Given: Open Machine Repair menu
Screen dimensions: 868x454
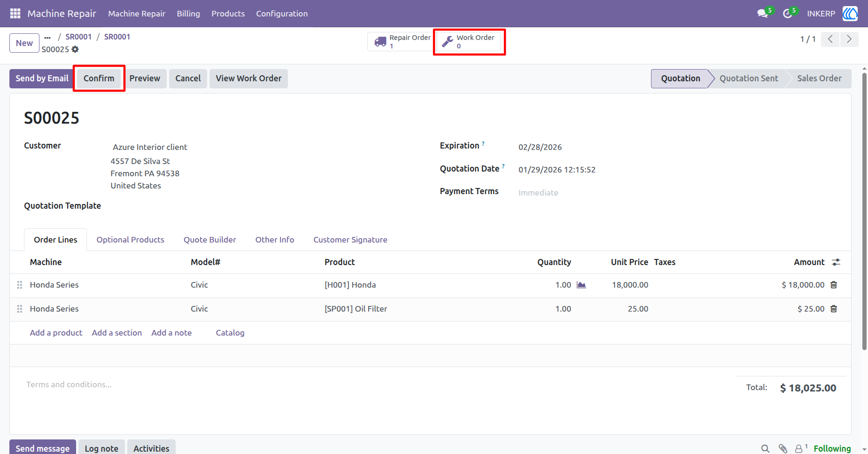Looking at the screenshot, I should click(x=137, y=14).
